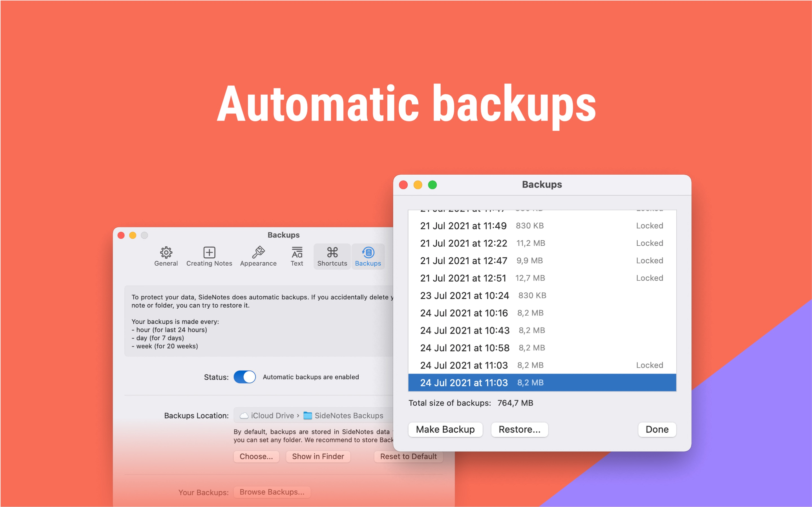Open the General preferences gear icon
The height and width of the screenshot is (507, 812).
[x=166, y=252]
